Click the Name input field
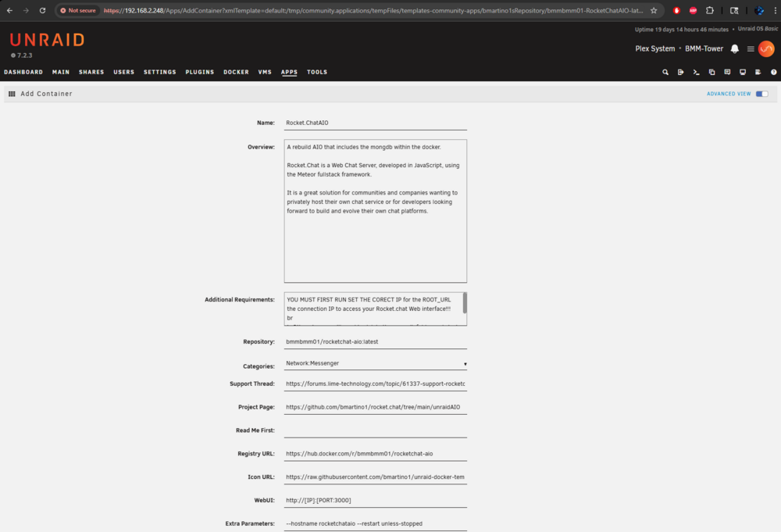Viewport: 781px width, 532px height. (375, 123)
